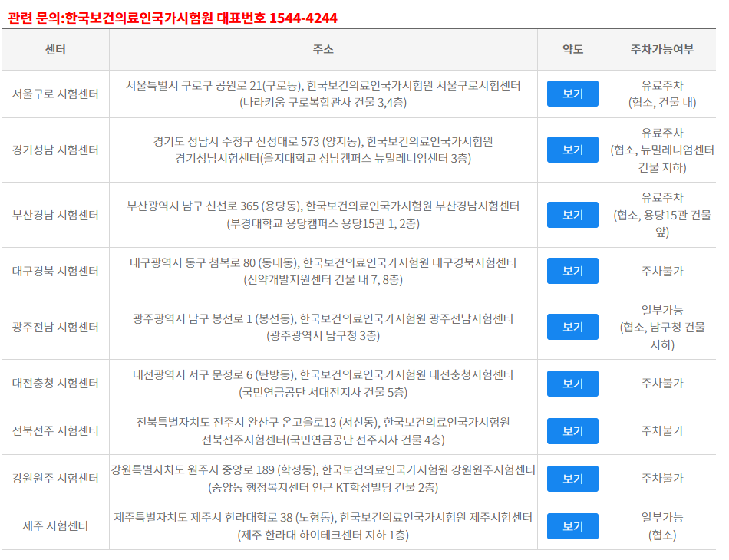Click 전북전주 시험센터 name cell
The height and width of the screenshot is (560, 729).
click(55, 431)
